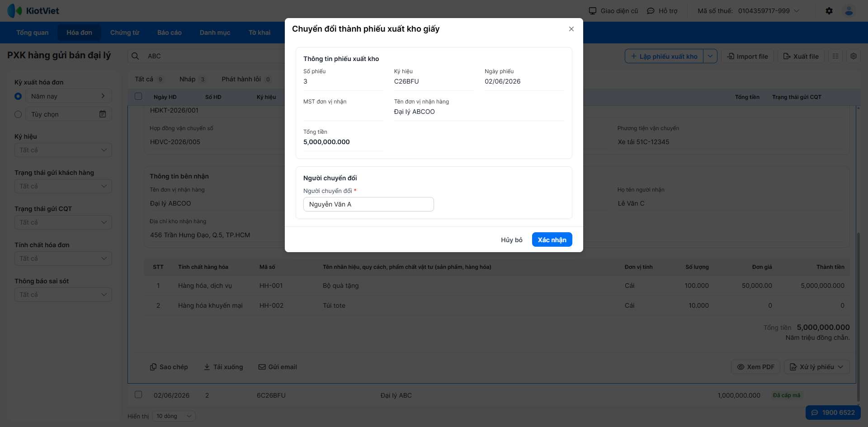Open Danh mục menu
This screenshot has width=868, height=427.
pyautogui.click(x=215, y=33)
